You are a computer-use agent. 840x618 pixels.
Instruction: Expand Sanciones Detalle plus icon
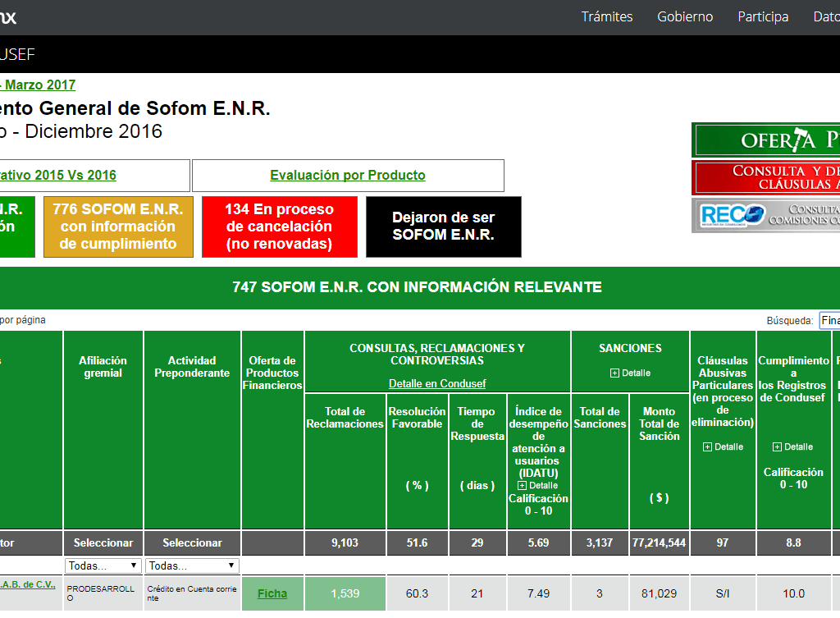[614, 373]
